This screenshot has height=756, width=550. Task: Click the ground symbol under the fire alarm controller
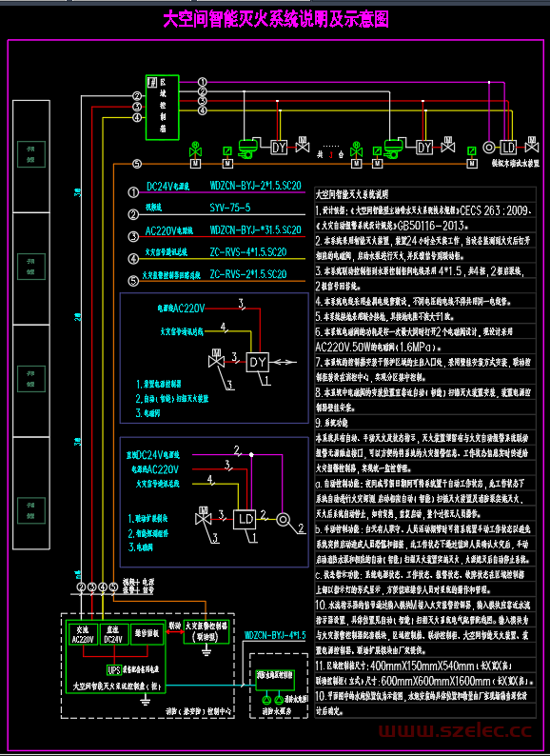point(206,652)
